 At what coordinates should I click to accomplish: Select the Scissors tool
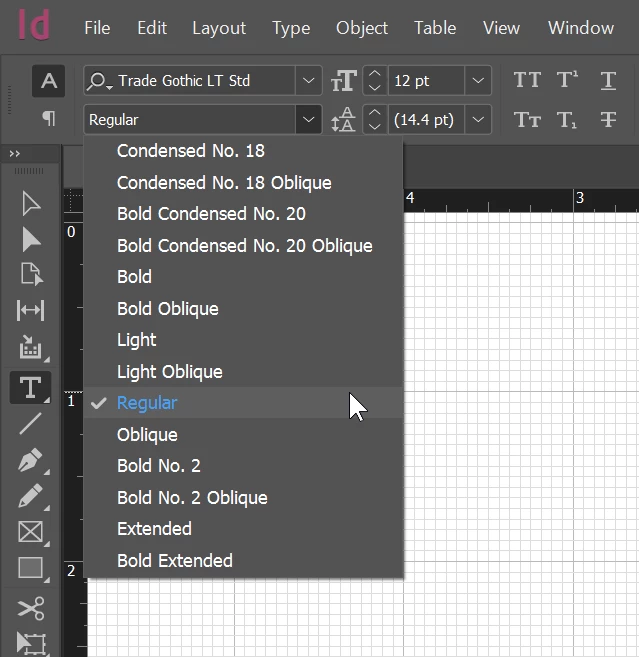(31, 608)
